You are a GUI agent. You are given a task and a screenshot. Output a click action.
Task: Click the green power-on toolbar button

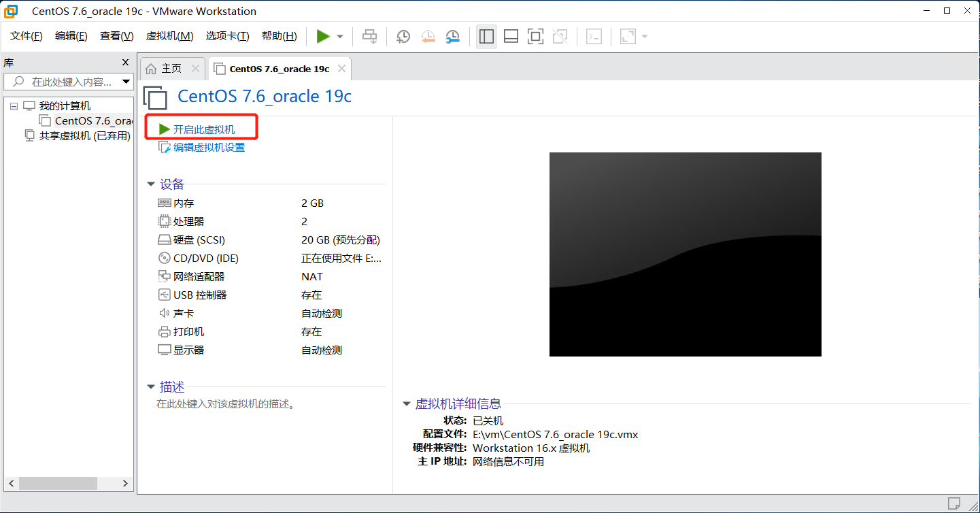[x=323, y=37]
